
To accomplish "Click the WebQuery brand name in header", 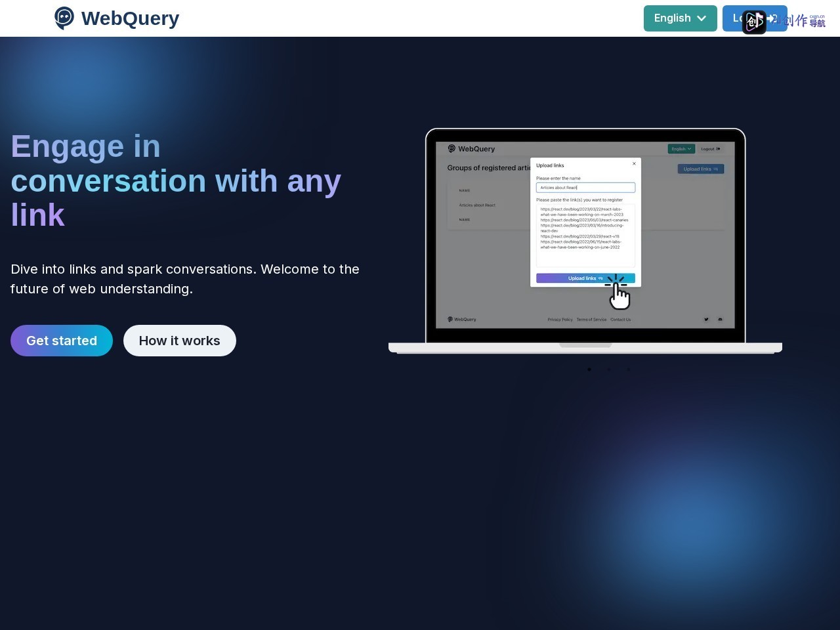I will pyautogui.click(x=130, y=18).
